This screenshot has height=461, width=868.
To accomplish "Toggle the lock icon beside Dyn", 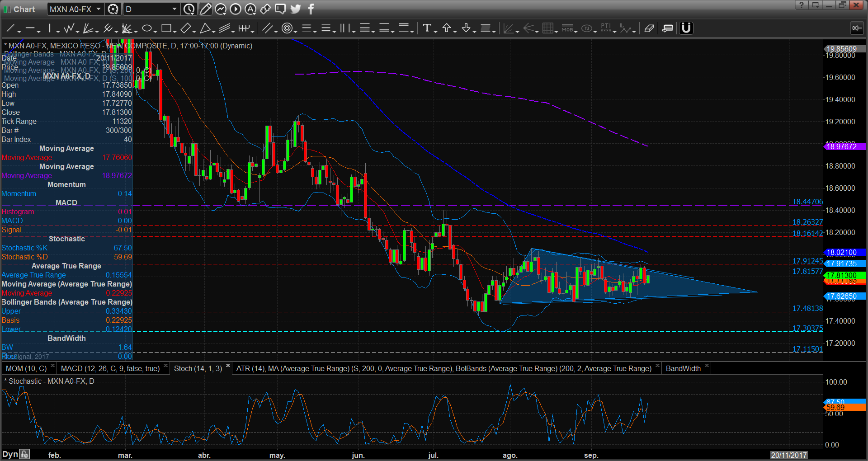I will click(x=25, y=455).
